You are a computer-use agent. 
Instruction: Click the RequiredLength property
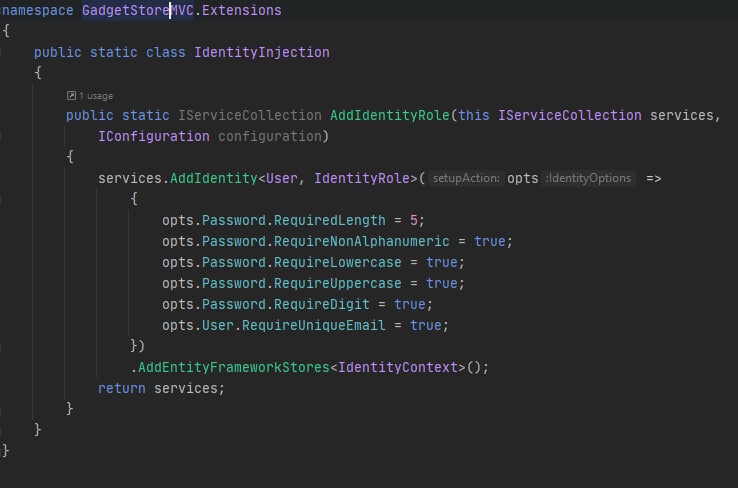329,220
